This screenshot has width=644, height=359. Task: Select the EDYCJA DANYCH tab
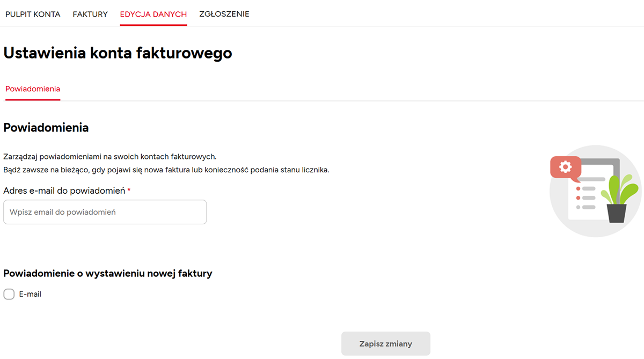click(153, 14)
